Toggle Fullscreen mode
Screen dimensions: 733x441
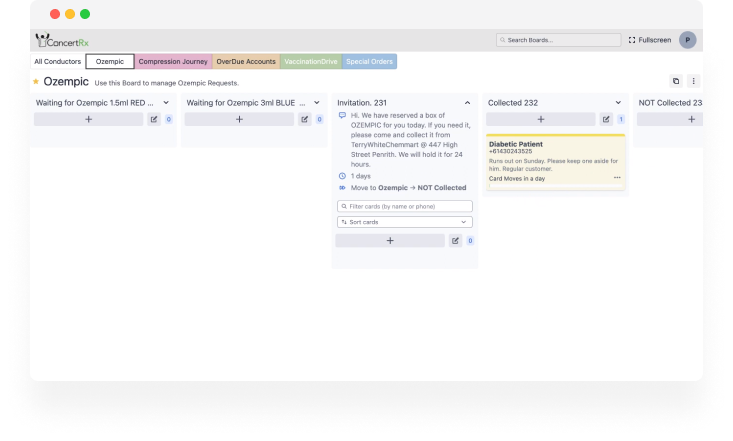[650, 40]
